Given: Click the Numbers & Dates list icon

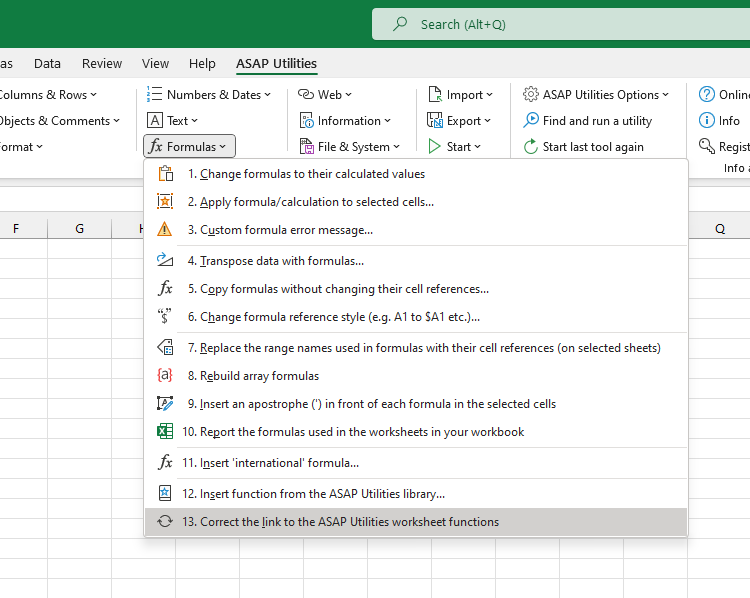Looking at the screenshot, I should (154, 94).
